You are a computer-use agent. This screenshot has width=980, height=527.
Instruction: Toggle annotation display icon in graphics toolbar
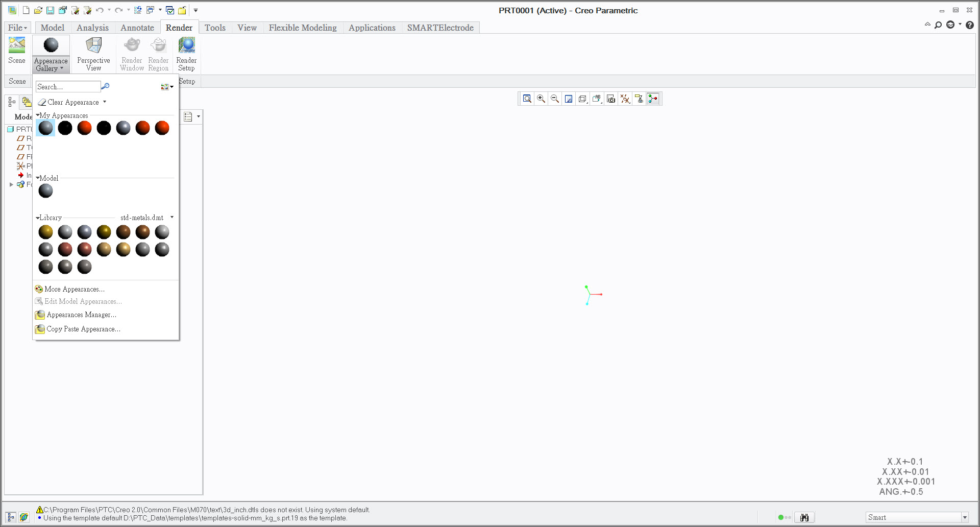click(639, 99)
